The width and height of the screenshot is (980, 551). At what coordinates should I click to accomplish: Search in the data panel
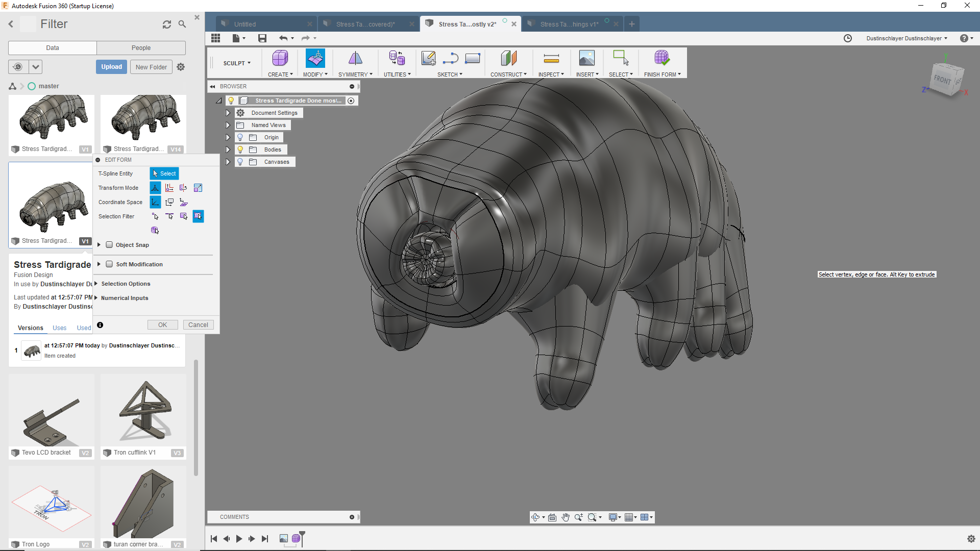point(182,24)
